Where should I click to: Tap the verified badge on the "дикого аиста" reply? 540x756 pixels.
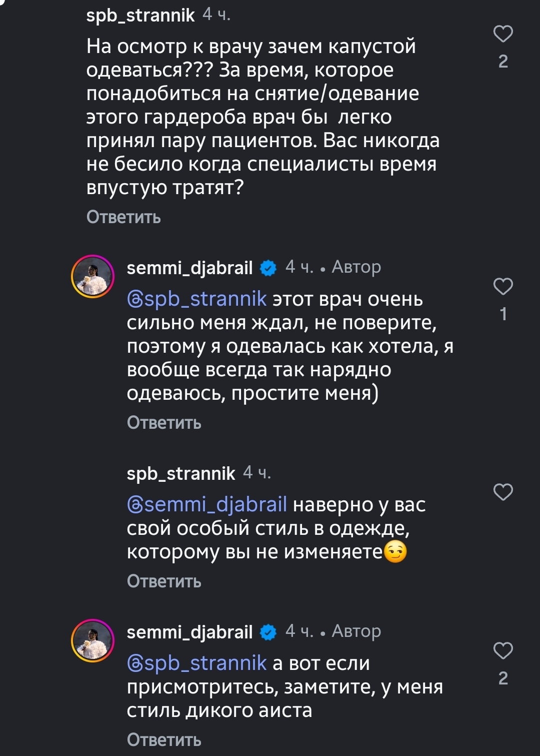(x=268, y=632)
